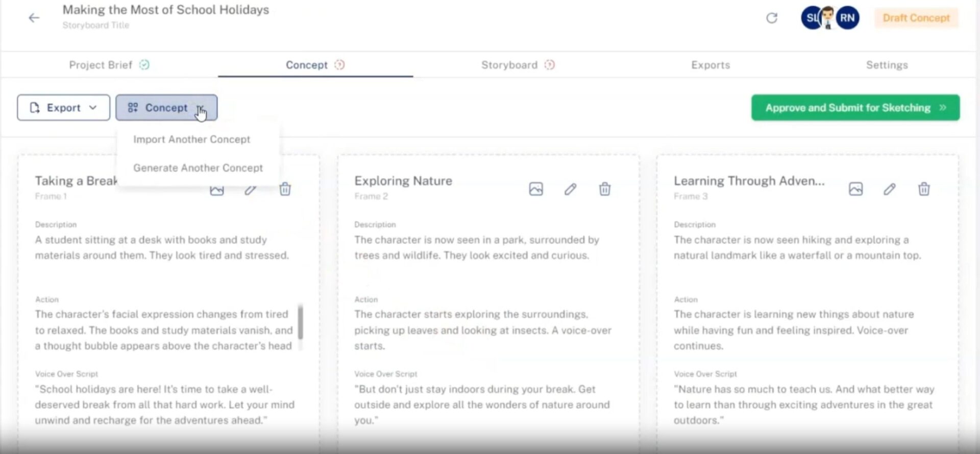980x454 pixels.
Task: Collapse the Concept dropdown button
Action: coord(166,108)
